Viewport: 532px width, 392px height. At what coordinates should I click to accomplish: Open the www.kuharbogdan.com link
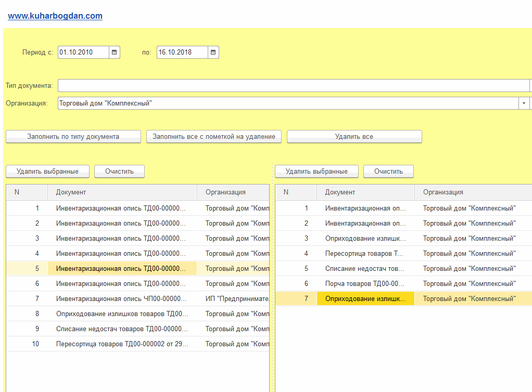click(55, 16)
